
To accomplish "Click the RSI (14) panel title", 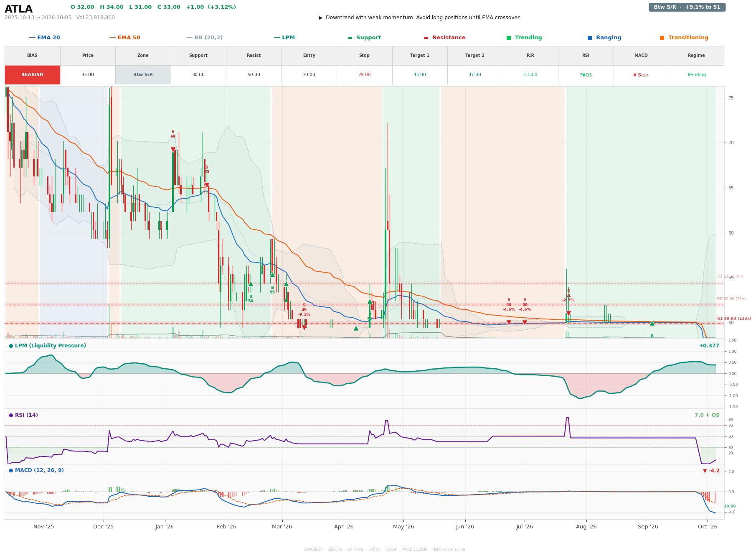I will click(23, 415).
